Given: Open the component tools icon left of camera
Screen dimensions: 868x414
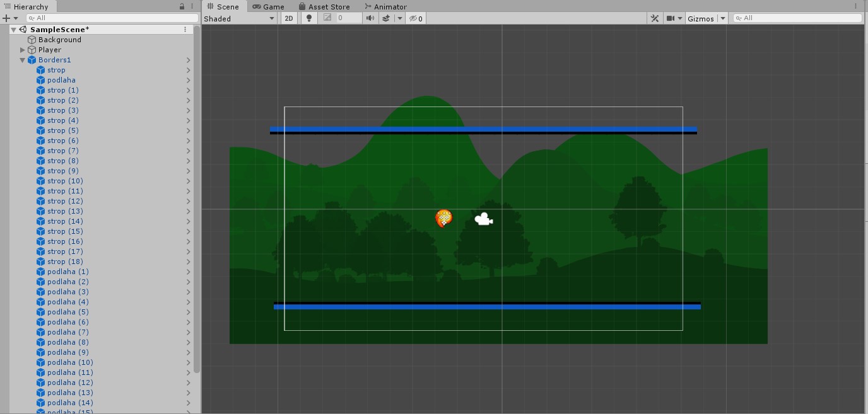Looking at the screenshot, I should click(x=655, y=18).
